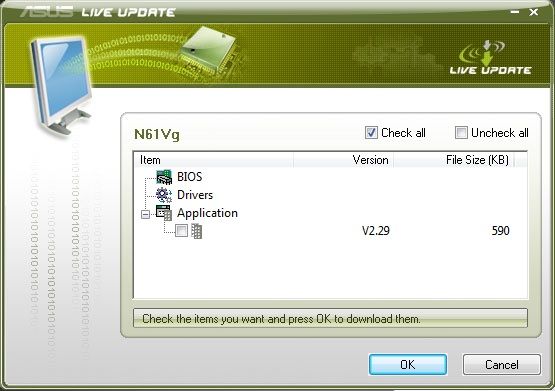Click the application item icon beside V2.29
The height and width of the screenshot is (391, 555).
196,231
